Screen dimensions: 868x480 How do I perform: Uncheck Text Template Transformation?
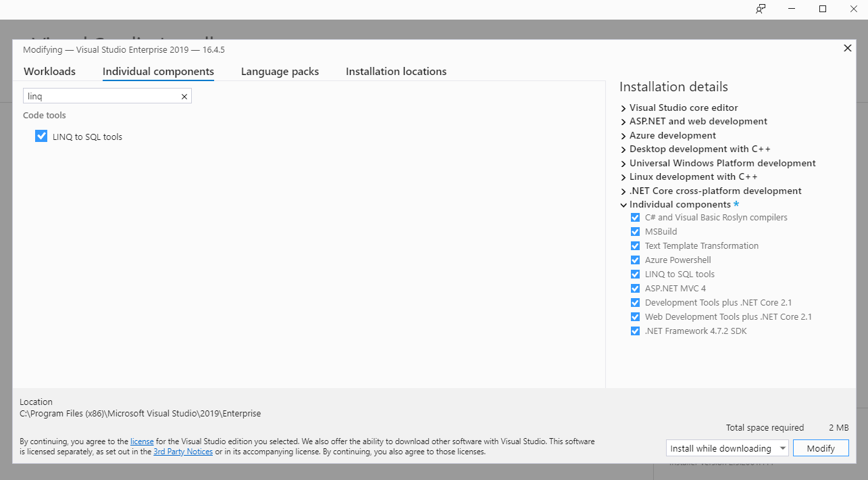pyautogui.click(x=635, y=246)
